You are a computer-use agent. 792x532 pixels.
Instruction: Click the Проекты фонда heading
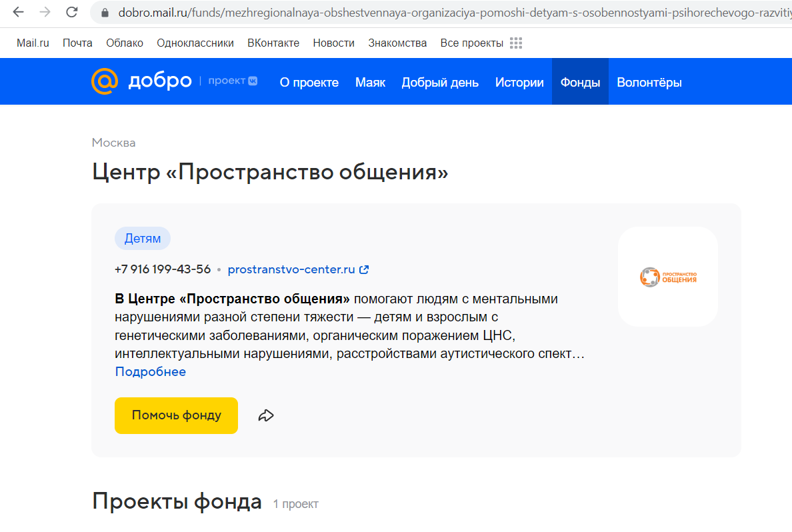point(177,501)
